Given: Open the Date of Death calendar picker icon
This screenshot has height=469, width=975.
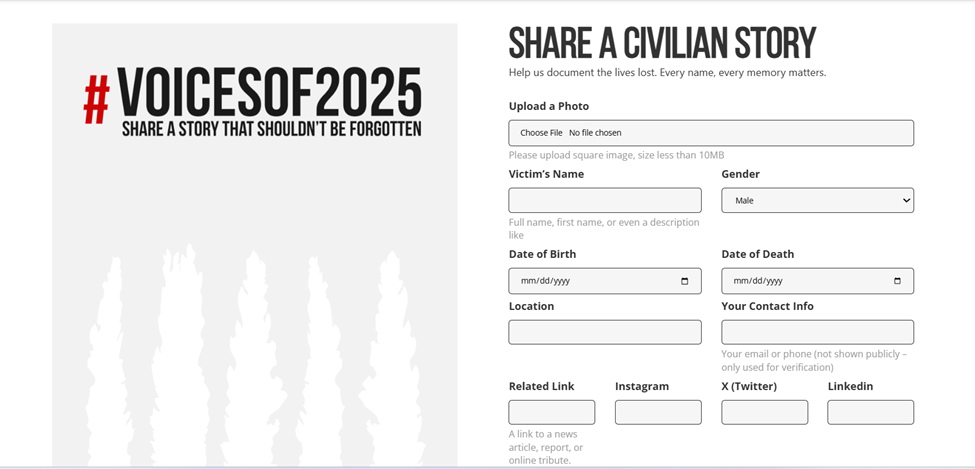Looking at the screenshot, I should (897, 281).
